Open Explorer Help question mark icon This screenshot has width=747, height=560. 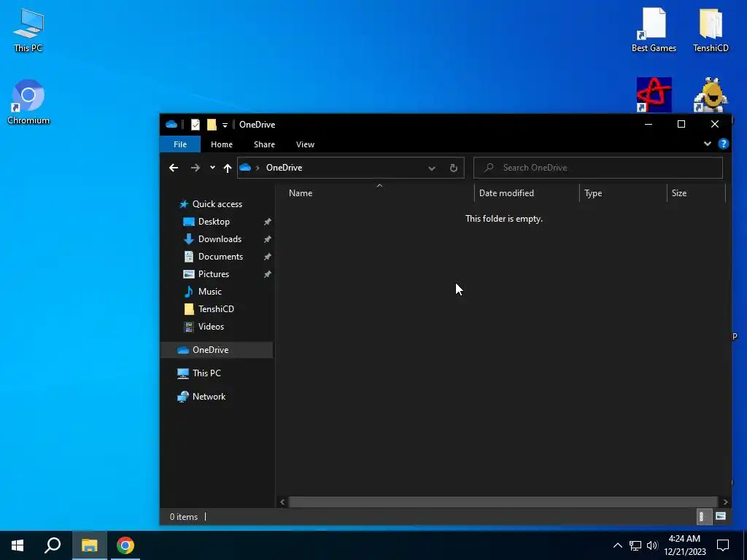point(723,144)
